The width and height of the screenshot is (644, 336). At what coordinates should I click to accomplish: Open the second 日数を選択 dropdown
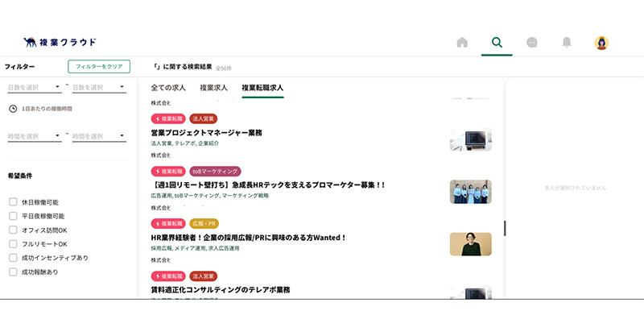point(98,87)
